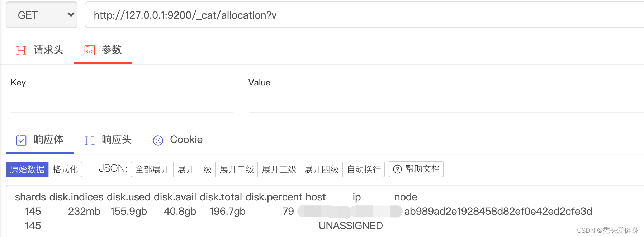Image resolution: width=644 pixels, height=237 pixels.
Task: Select the 参数 tab
Action: click(x=112, y=50)
